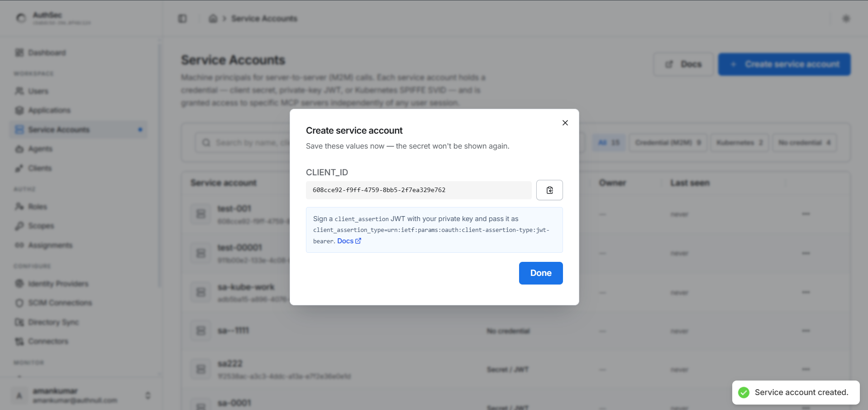
Task: Click the server icon for test-001 row
Action: coord(201,214)
